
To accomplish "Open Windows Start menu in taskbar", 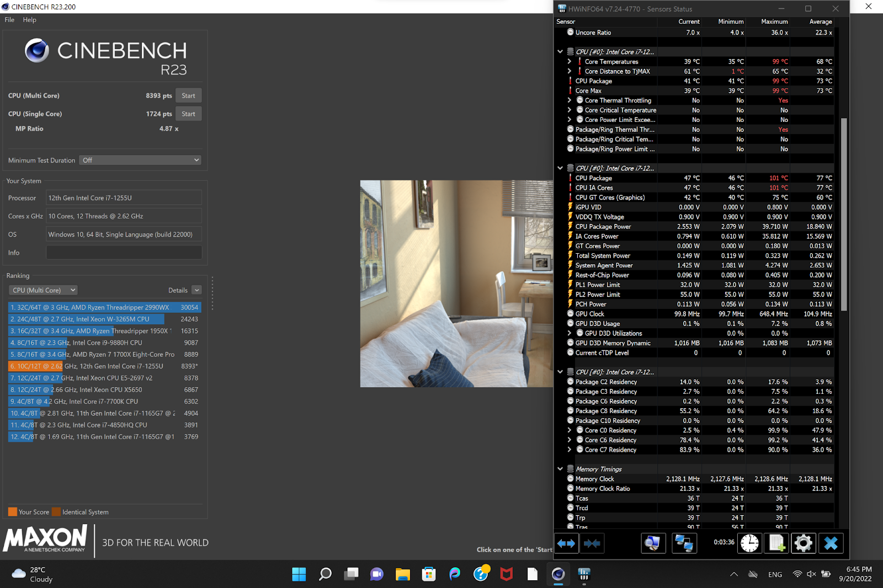I will click(x=299, y=574).
